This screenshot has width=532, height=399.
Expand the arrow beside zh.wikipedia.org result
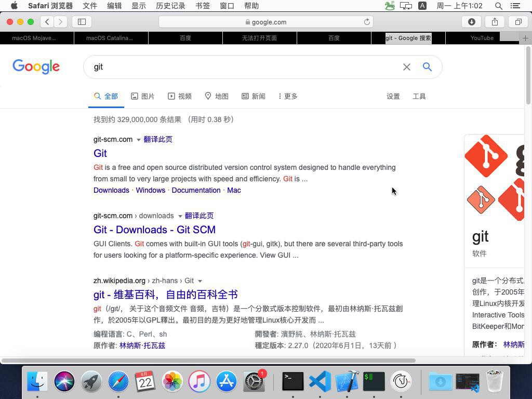pos(200,281)
